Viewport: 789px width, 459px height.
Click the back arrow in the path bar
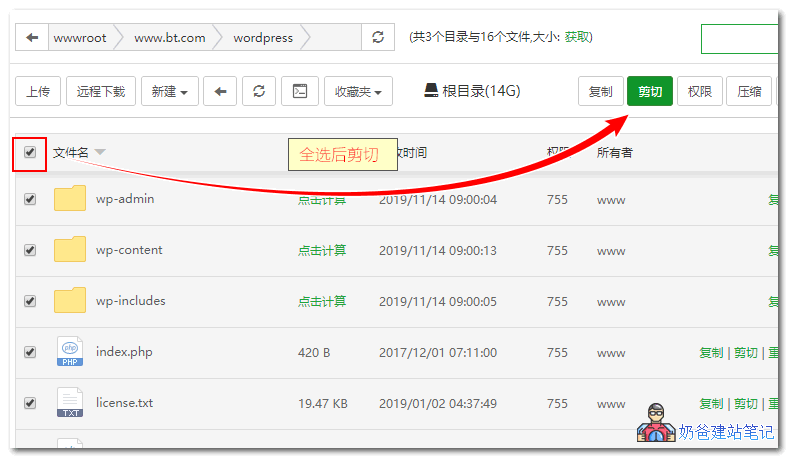pos(33,38)
